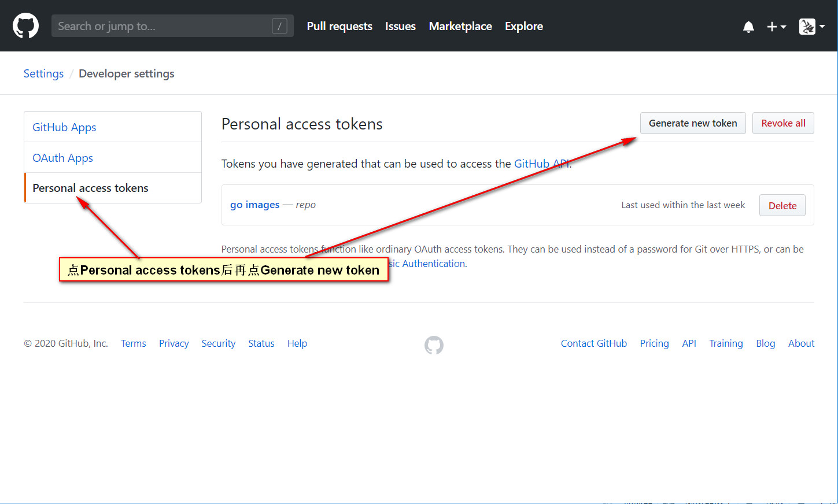
Task: Open Training footer link
Action: point(726,343)
